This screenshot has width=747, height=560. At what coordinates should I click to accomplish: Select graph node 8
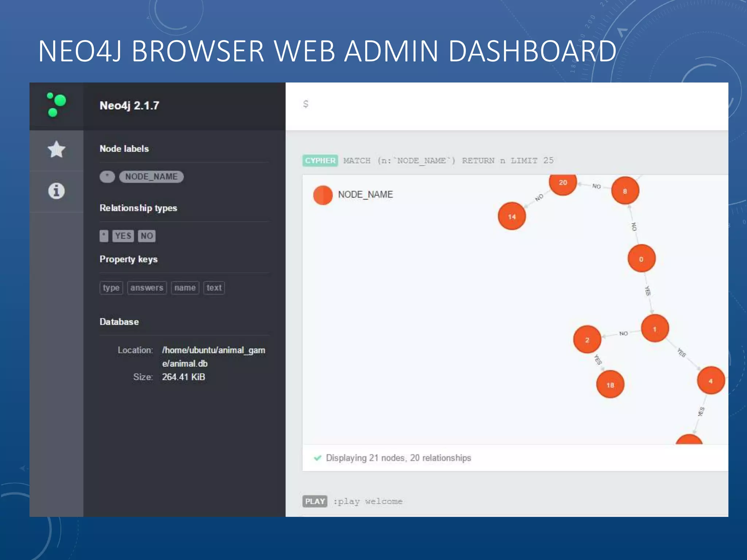pyautogui.click(x=625, y=191)
